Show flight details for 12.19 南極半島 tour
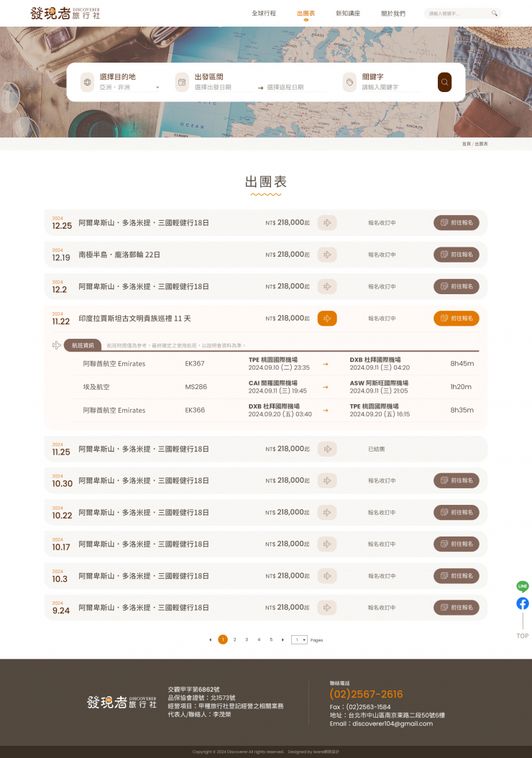The image size is (532, 758). [327, 255]
